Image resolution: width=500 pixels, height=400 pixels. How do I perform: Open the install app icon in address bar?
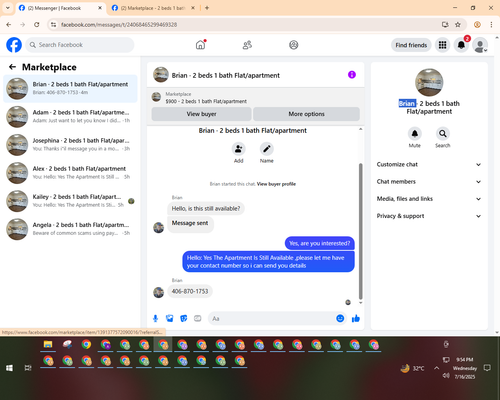tap(445, 25)
